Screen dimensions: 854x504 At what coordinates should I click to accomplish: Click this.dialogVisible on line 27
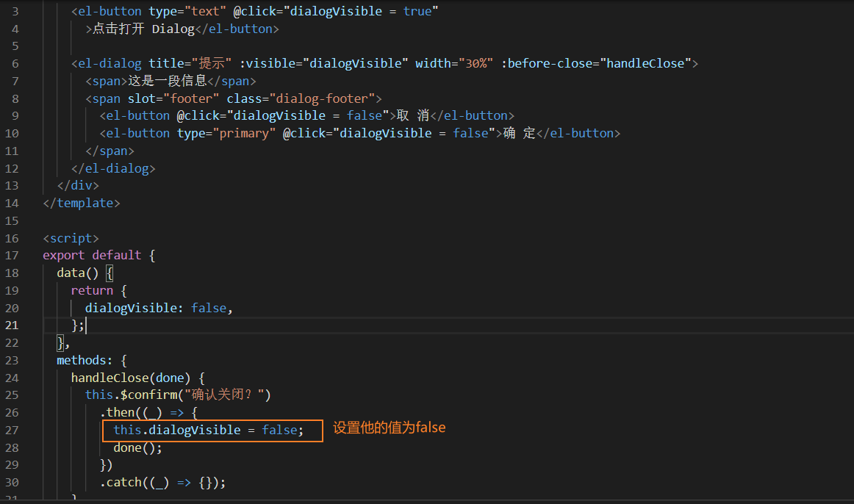coord(177,430)
